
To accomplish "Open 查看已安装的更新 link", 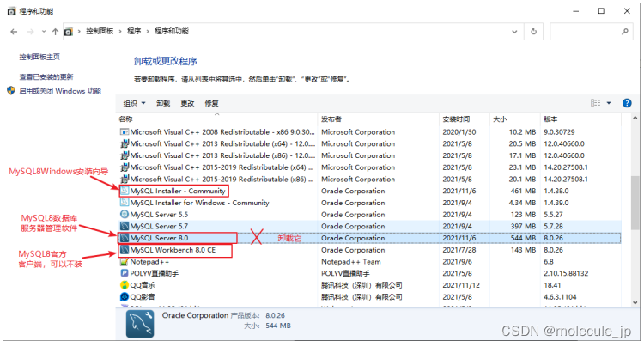I will (46, 76).
